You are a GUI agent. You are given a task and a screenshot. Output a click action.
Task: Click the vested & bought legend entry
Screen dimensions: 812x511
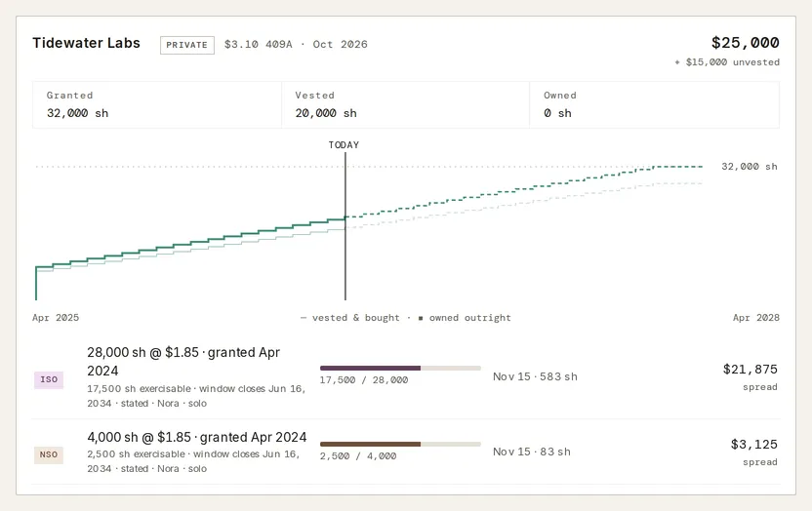350,318
